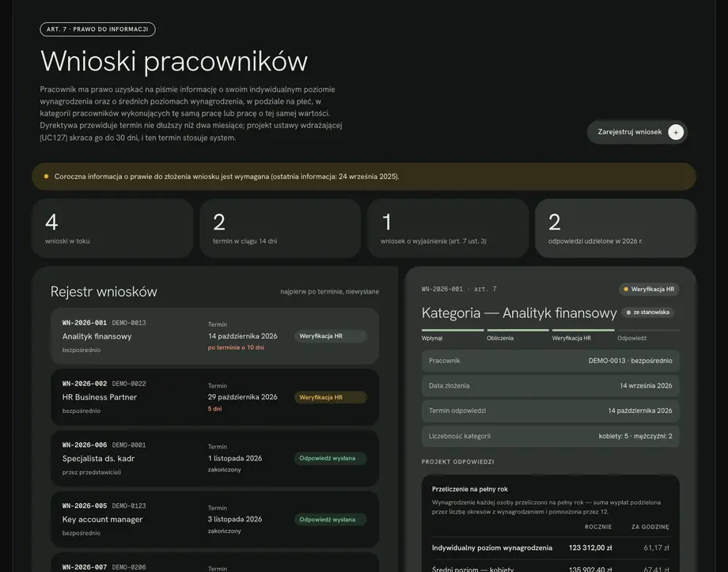Open request WN-2026-001 Analityk finansowy
The image size is (728, 572).
tap(214, 335)
